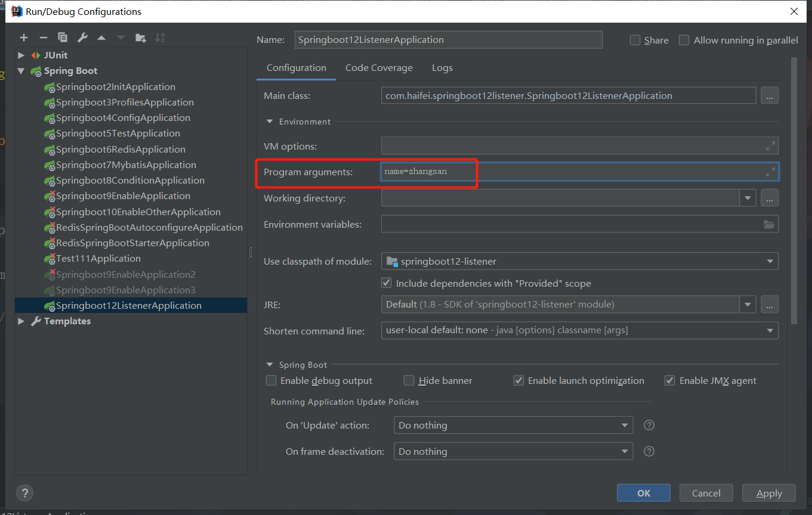Enable debug output checkbox
The width and height of the screenshot is (812, 515).
click(x=271, y=380)
